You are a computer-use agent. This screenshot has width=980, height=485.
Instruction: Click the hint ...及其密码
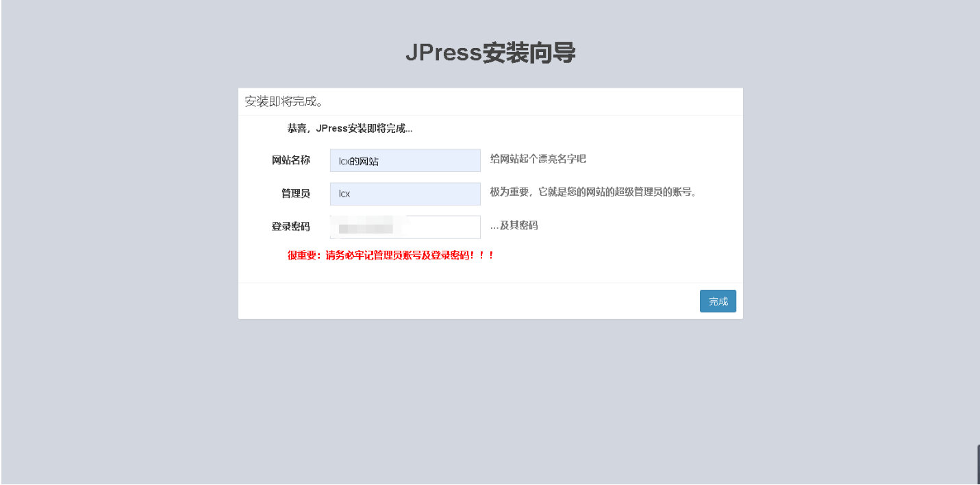pos(514,225)
